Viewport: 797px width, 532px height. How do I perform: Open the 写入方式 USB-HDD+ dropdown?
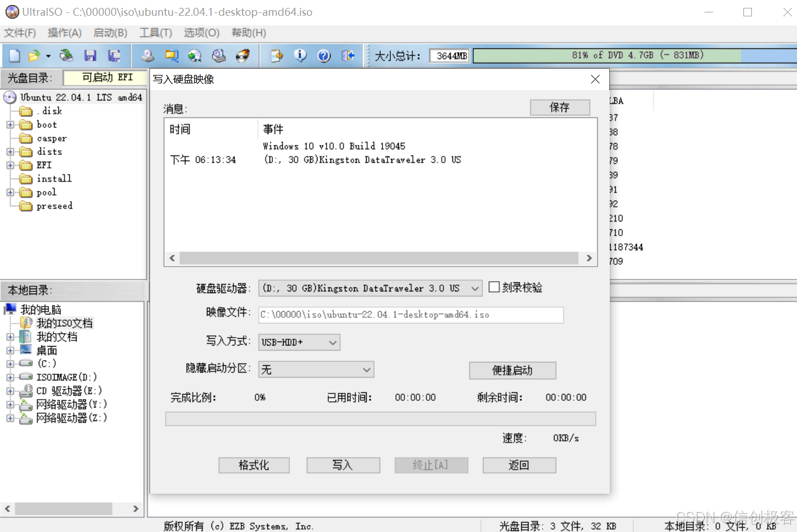(299, 342)
